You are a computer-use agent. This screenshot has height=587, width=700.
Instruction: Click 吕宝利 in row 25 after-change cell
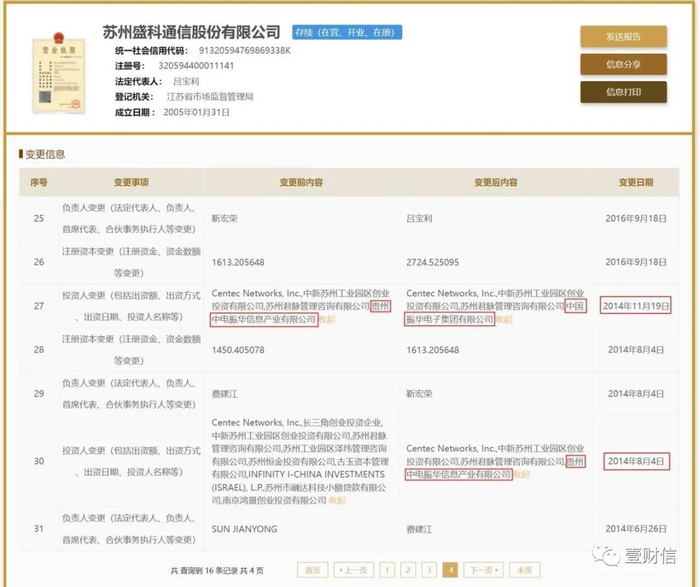coord(419,218)
